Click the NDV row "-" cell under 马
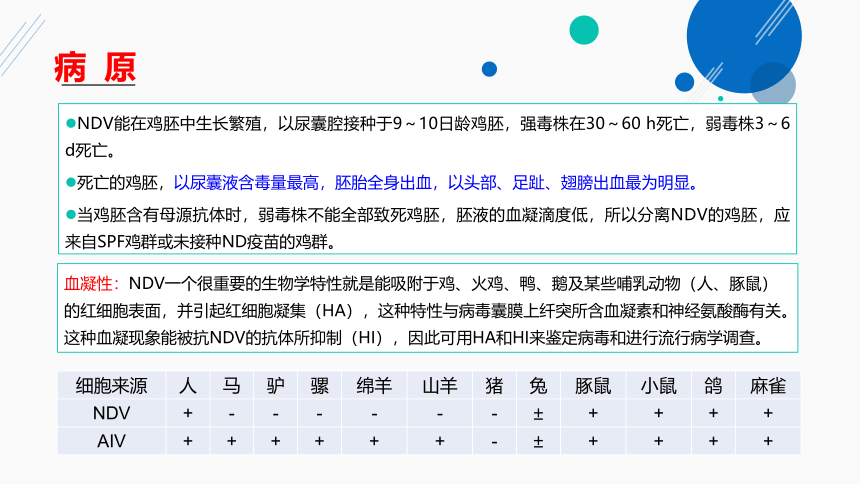The height and width of the screenshot is (484, 860). point(231,414)
